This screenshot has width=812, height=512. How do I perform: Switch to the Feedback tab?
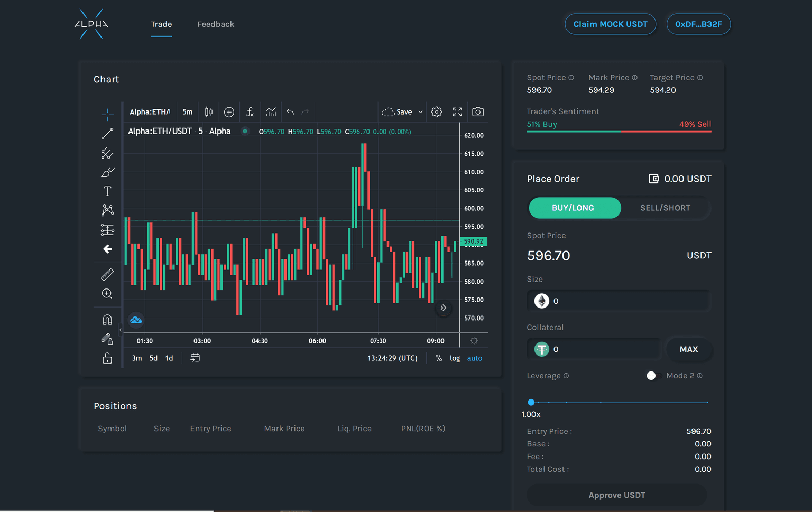click(x=216, y=24)
